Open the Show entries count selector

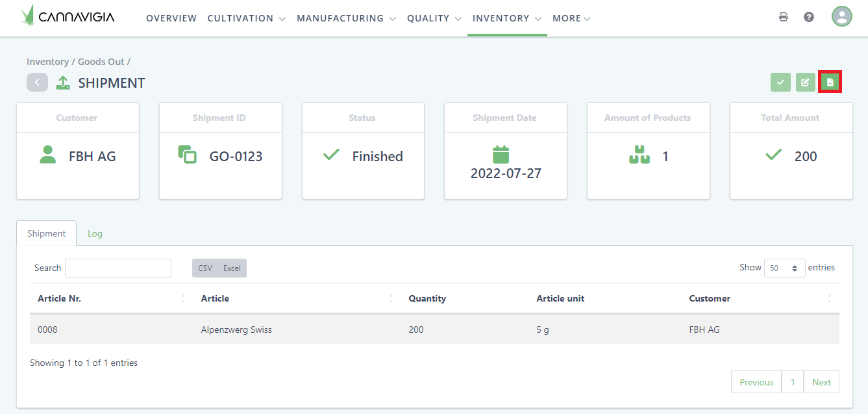pos(784,268)
